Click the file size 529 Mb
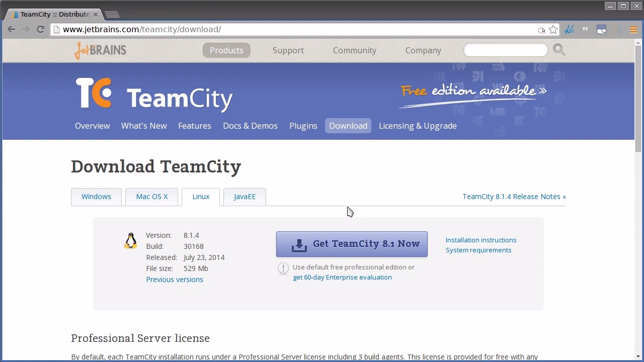The image size is (644, 362). coord(196,268)
